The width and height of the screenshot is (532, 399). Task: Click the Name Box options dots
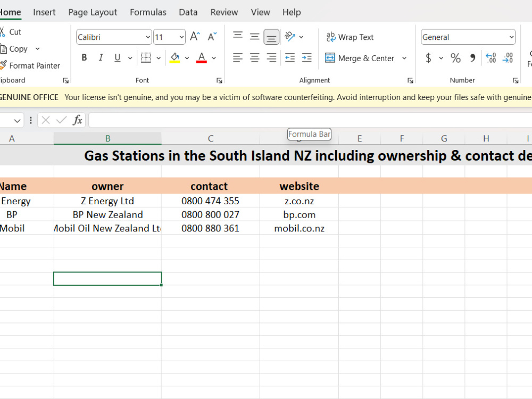30,120
